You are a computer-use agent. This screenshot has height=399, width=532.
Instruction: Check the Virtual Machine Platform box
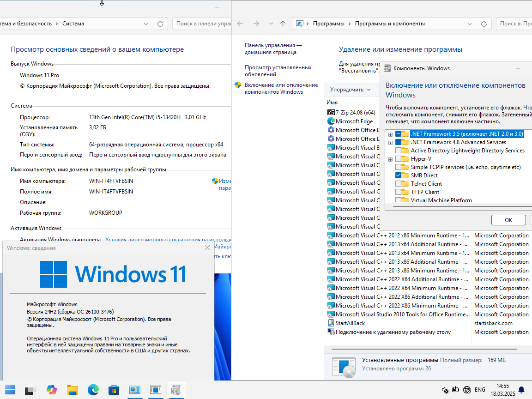[x=399, y=200]
